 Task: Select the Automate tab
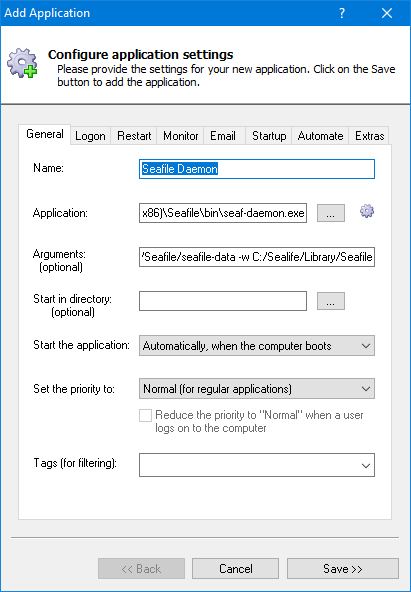[x=320, y=136]
